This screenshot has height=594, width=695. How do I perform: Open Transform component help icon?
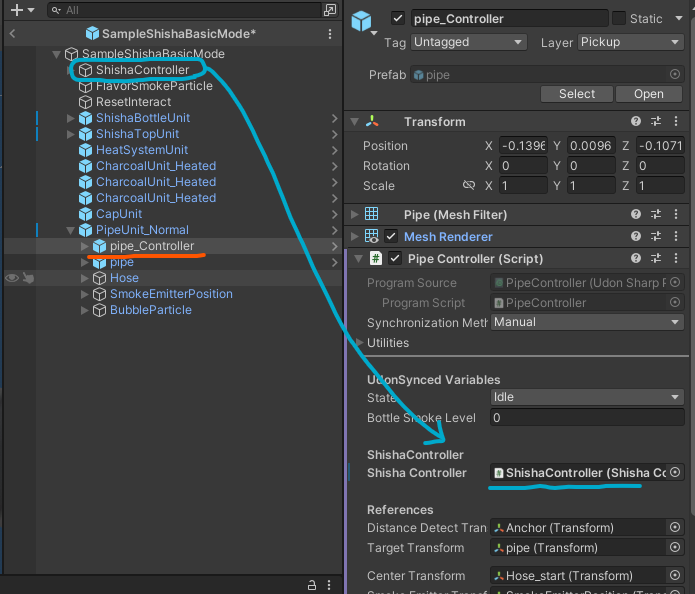[x=636, y=121]
